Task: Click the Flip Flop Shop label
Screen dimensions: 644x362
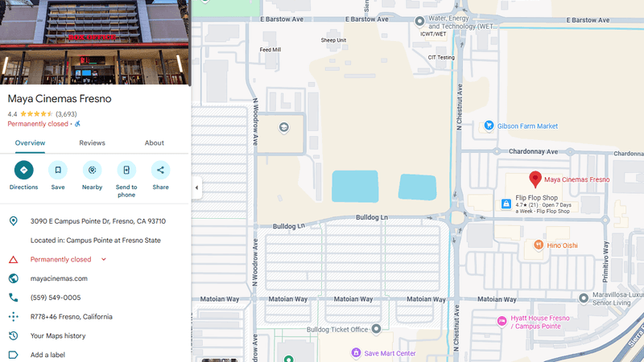Action: coord(536,198)
